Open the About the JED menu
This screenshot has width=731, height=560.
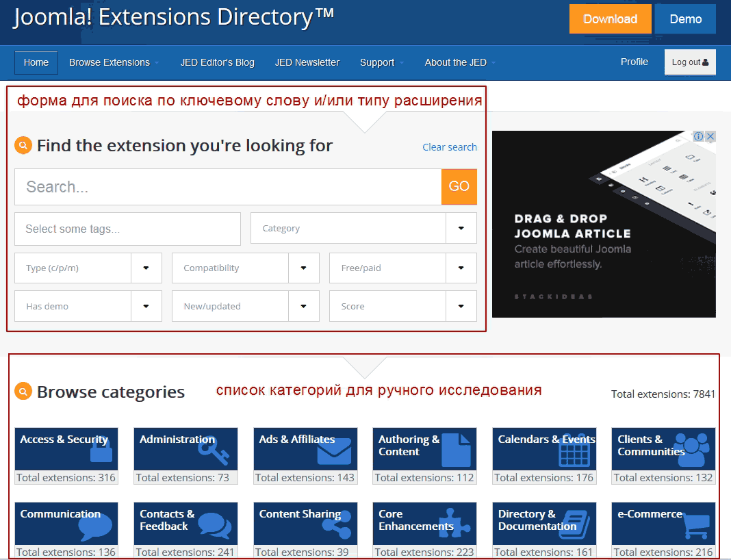click(x=460, y=62)
